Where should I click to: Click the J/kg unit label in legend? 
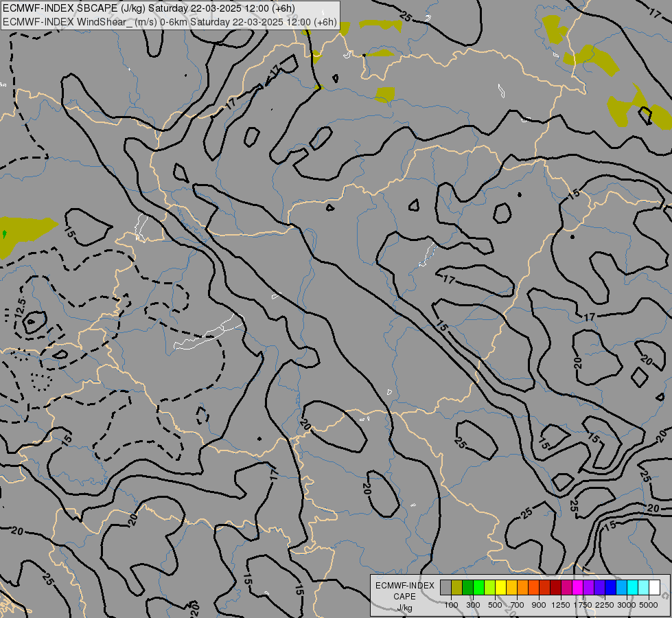tap(404, 608)
